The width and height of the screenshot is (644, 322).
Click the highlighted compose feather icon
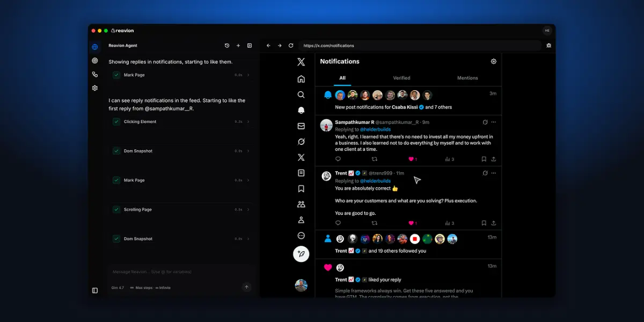[301, 254]
